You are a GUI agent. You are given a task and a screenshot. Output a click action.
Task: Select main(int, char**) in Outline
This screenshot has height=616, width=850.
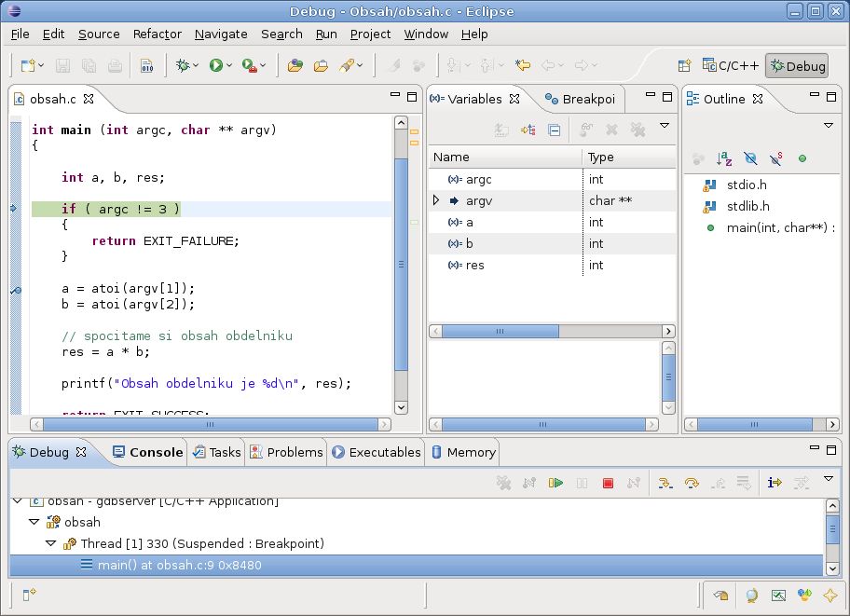781,227
